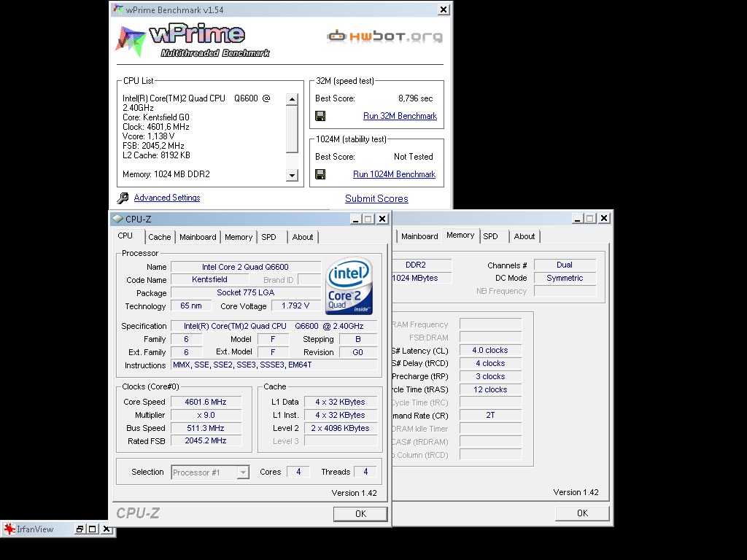
Task: Click the Package Socket 775 LGA field
Action: click(x=245, y=292)
